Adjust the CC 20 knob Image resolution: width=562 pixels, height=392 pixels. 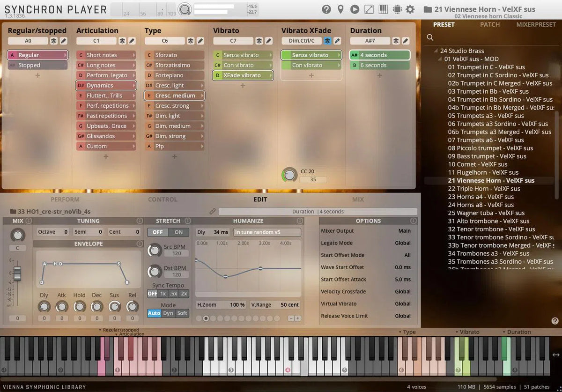point(289,174)
